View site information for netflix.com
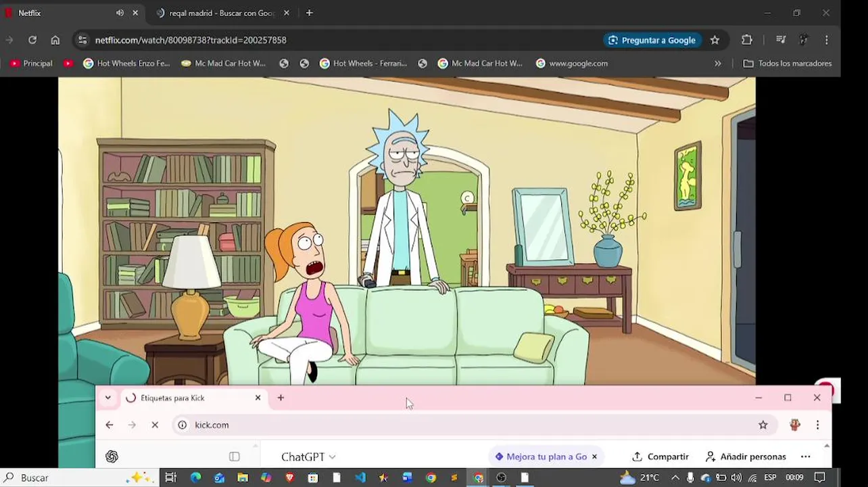 click(82, 40)
